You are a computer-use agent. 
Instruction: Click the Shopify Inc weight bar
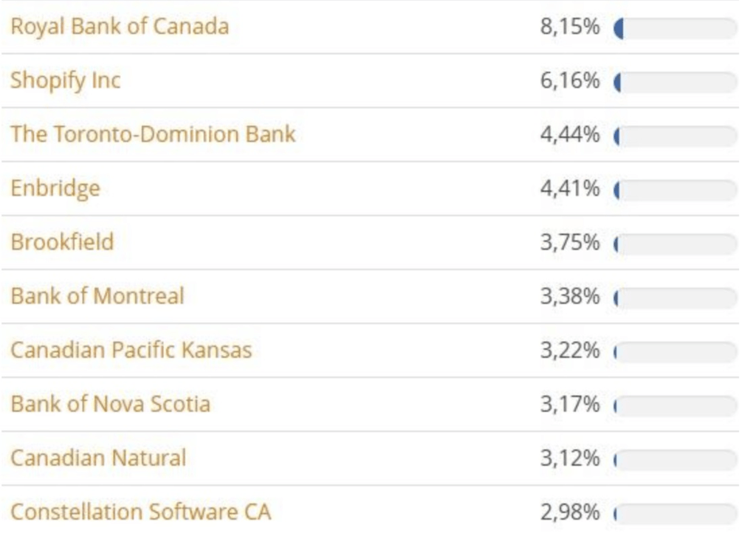(675, 83)
